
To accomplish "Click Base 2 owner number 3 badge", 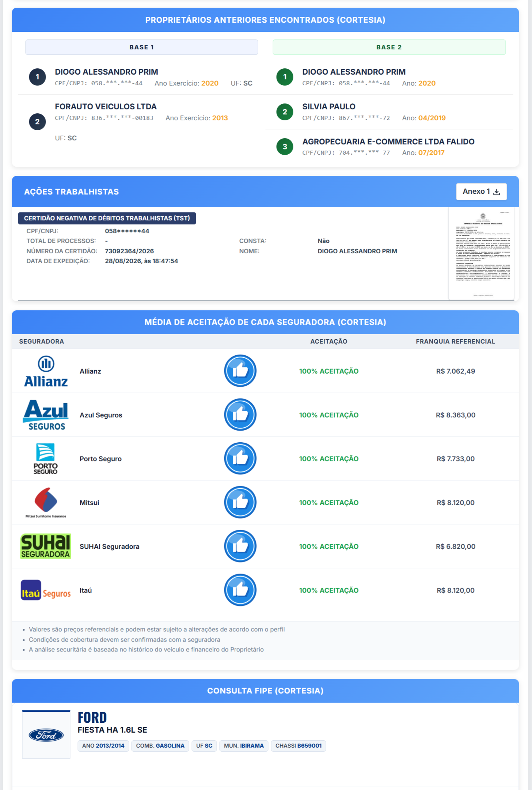I will coord(285,147).
